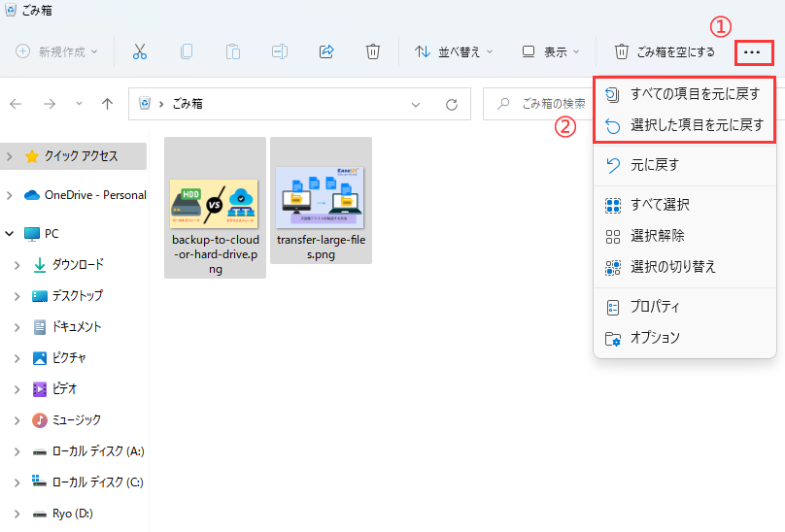The image size is (785, 532).
Task: Open recent locations chevron dropdown
Action: (79, 104)
